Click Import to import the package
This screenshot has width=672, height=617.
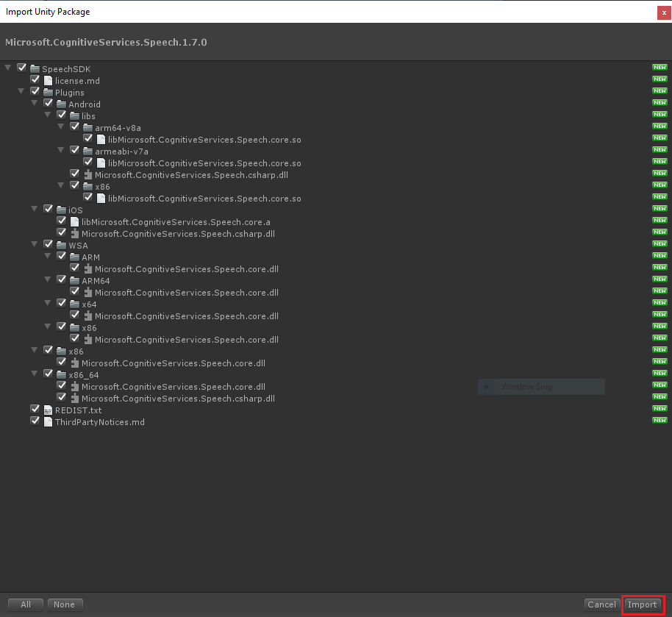point(643,604)
